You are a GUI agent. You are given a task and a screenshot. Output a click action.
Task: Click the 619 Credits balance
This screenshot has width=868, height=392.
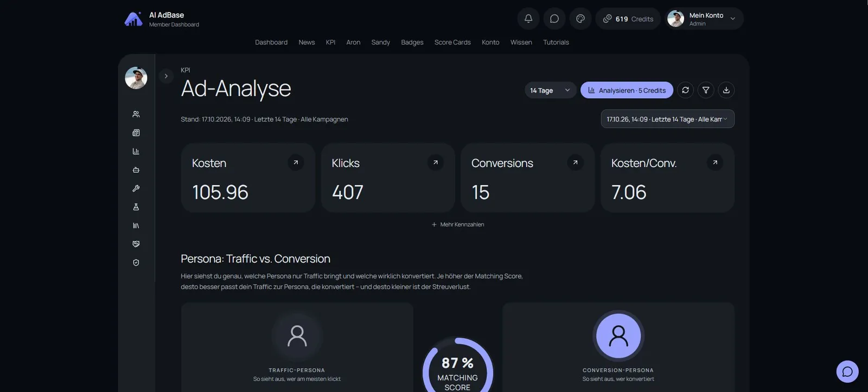(628, 18)
